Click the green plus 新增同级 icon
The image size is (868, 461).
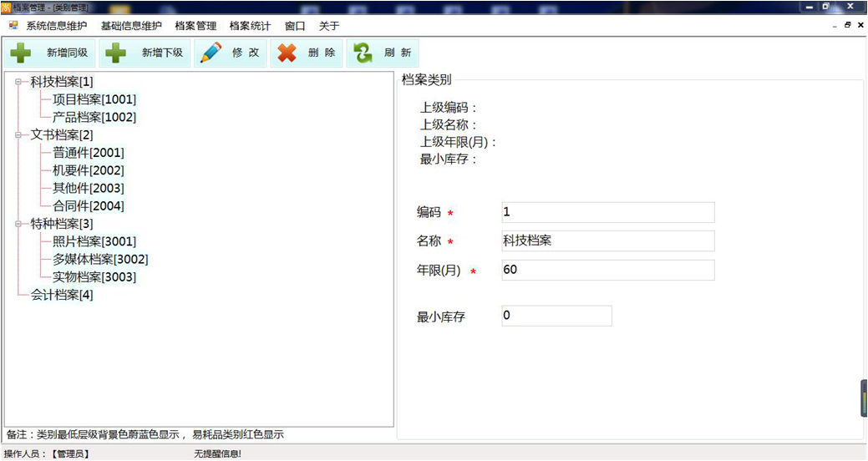tap(21, 53)
